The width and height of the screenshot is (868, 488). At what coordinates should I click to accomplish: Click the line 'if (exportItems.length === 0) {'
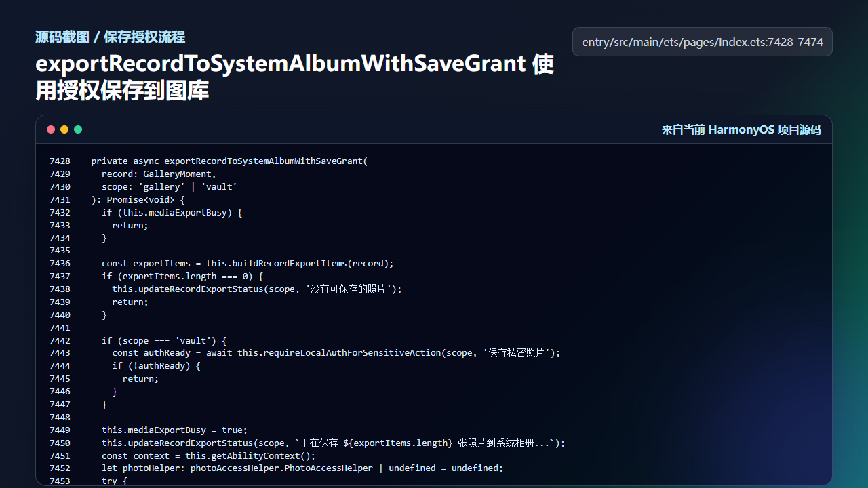pos(182,277)
